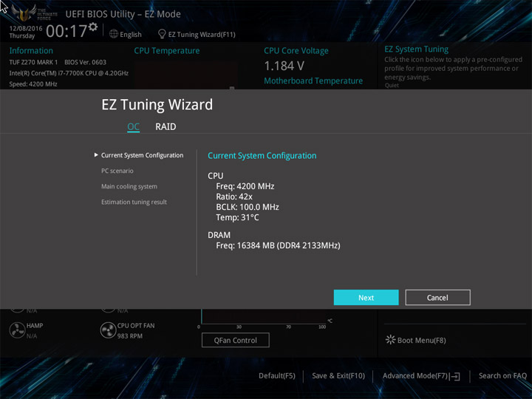This screenshot has height=399, width=532.
Task: Click Default(F5) in the bottom bar
Action: (277, 375)
